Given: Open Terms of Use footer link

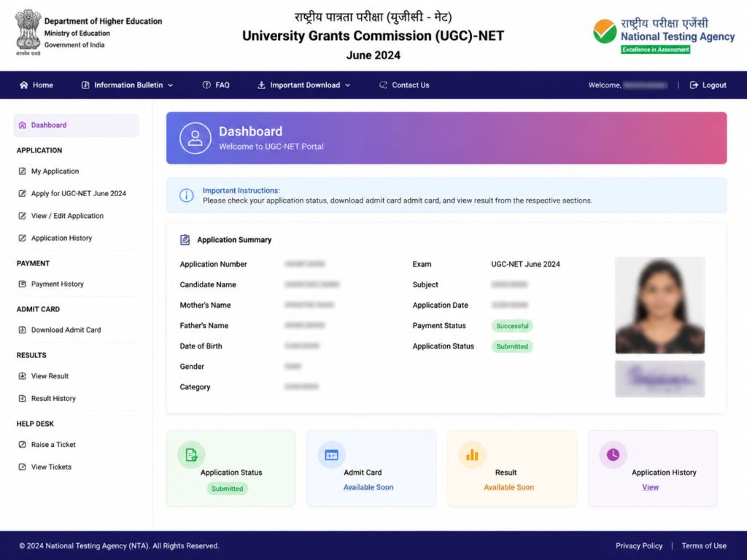Looking at the screenshot, I should pyautogui.click(x=704, y=545).
